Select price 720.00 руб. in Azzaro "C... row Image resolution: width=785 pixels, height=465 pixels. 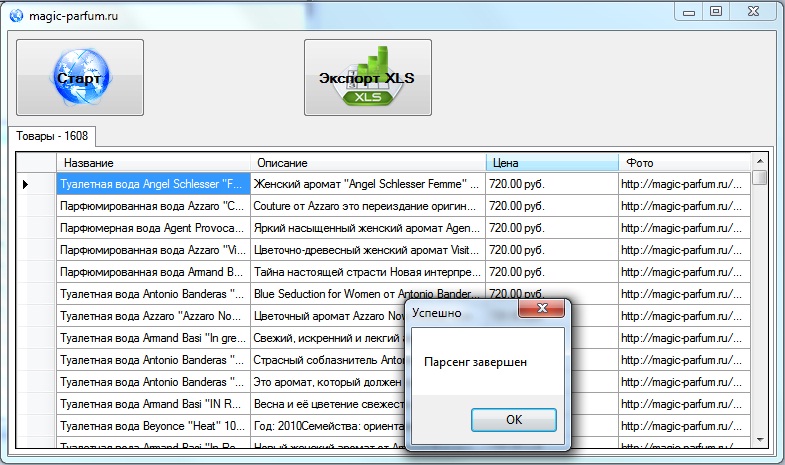552,206
